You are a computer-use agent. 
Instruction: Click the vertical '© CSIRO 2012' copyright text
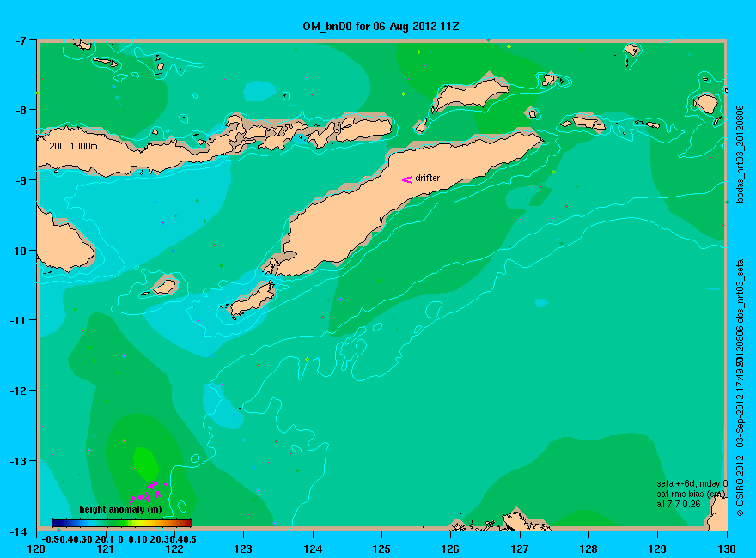point(740,487)
